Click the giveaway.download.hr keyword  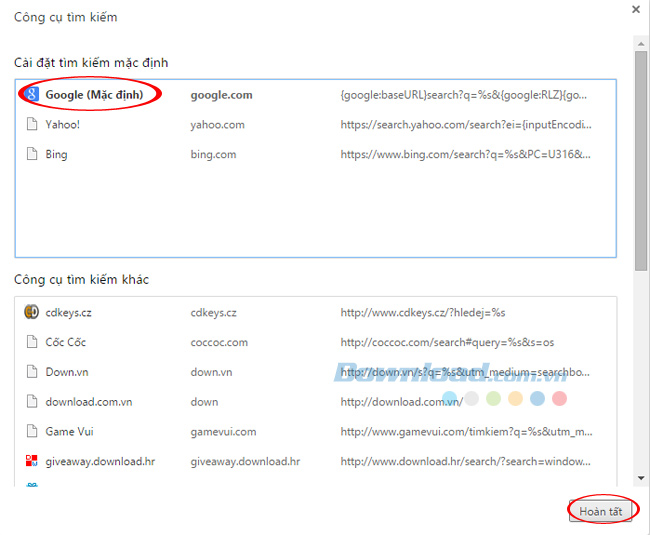245,462
